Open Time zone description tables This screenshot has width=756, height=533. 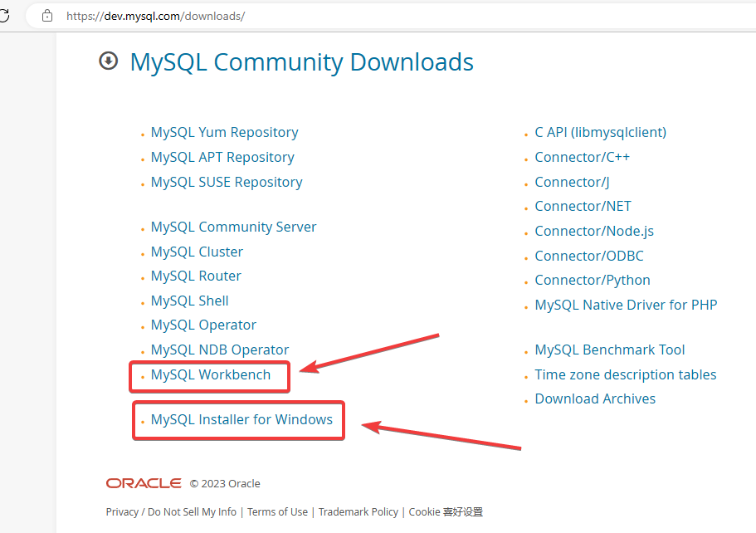(626, 374)
